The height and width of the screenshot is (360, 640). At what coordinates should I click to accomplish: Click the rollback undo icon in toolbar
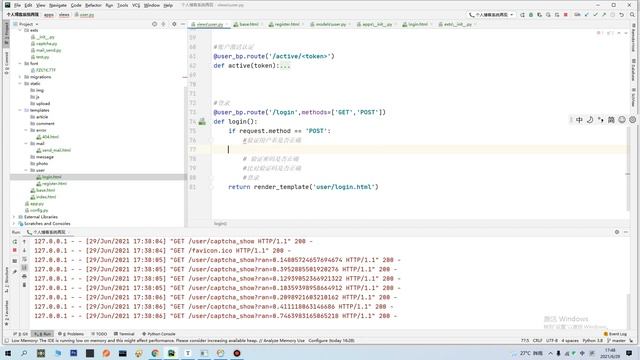(621, 15)
